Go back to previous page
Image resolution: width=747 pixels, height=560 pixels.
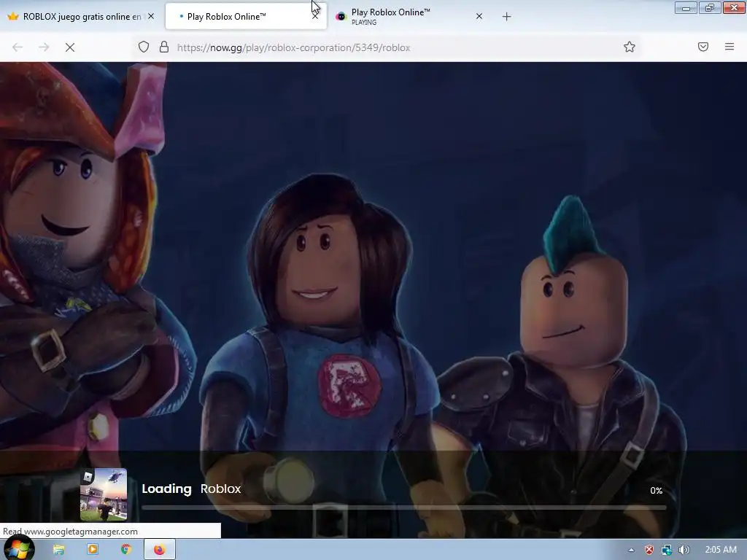(x=18, y=47)
